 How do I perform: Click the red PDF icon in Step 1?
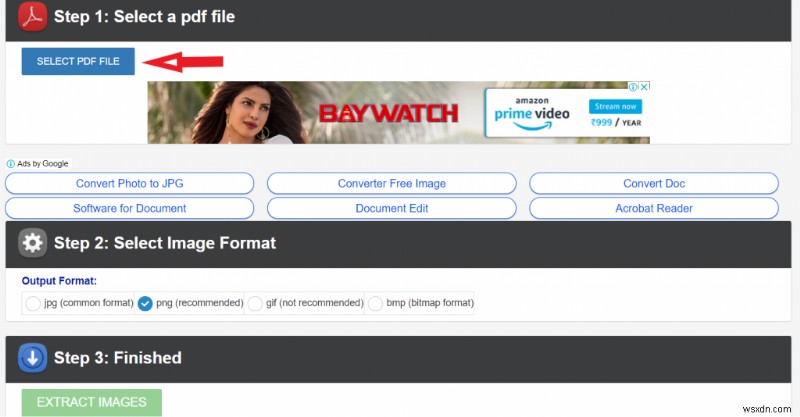point(33,16)
